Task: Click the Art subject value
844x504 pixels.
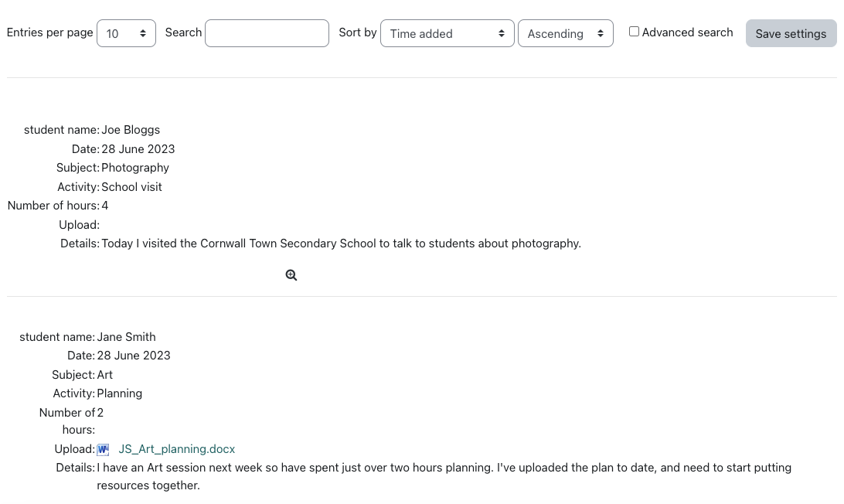Action: click(x=105, y=375)
